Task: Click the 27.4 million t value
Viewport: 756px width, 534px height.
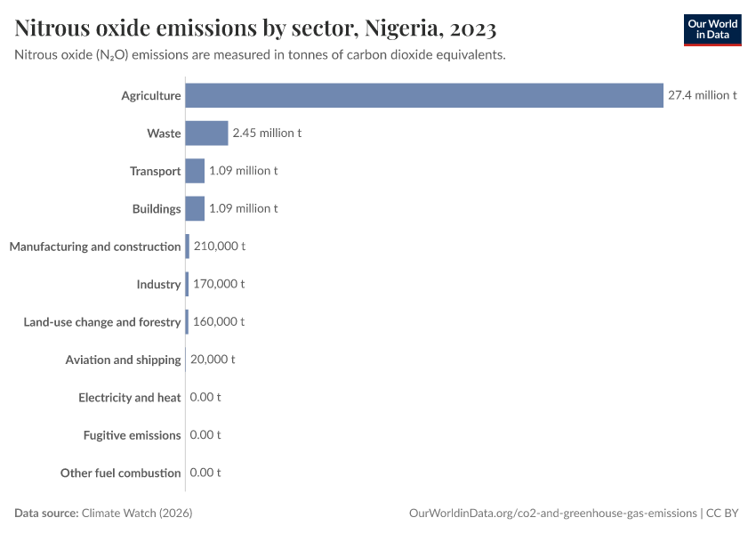Action: click(x=702, y=95)
